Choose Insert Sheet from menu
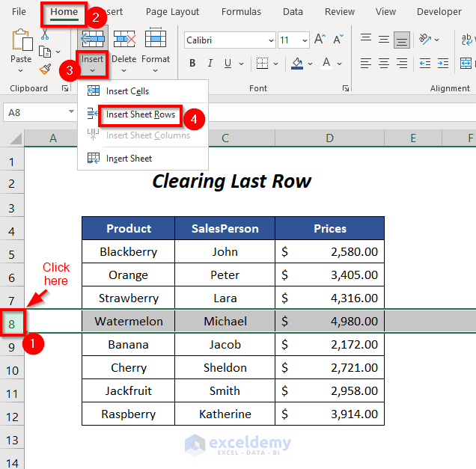Screen dimensions: 476x469 [x=129, y=159]
